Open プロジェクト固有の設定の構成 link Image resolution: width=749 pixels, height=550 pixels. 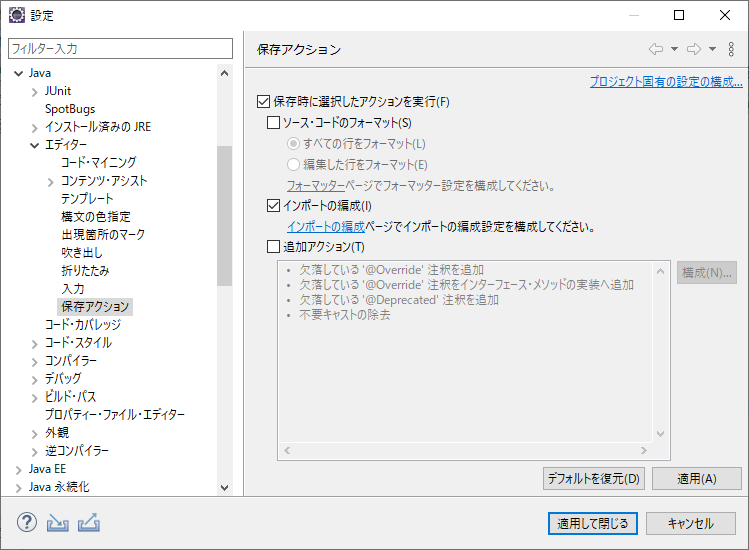pyautogui.click(x=666, y=81)
